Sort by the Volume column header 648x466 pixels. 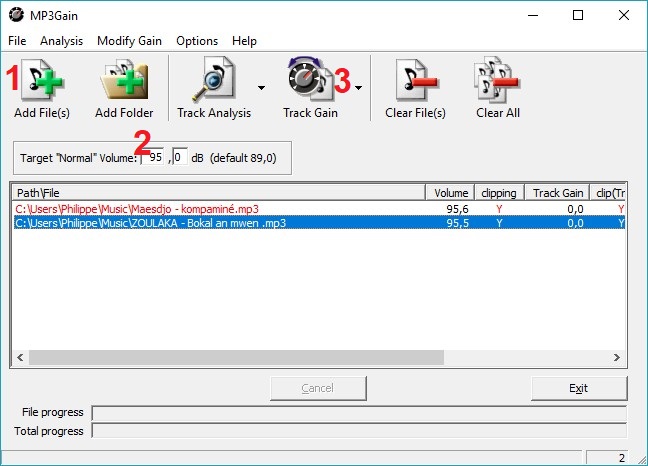(x=450, y=193)
